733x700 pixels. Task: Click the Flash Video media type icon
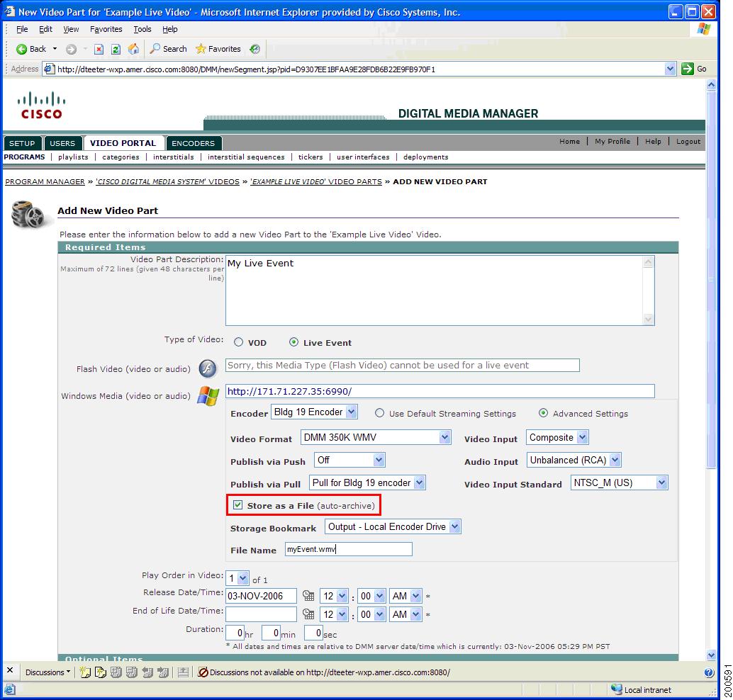tap(207, 369)
